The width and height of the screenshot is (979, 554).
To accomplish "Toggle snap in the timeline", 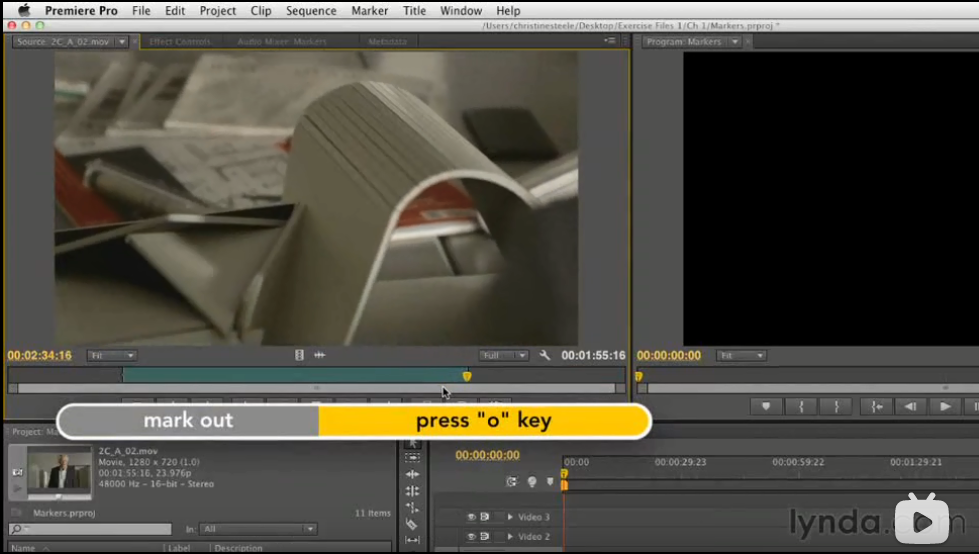I will pyautogui.click(x=512, y=481).
